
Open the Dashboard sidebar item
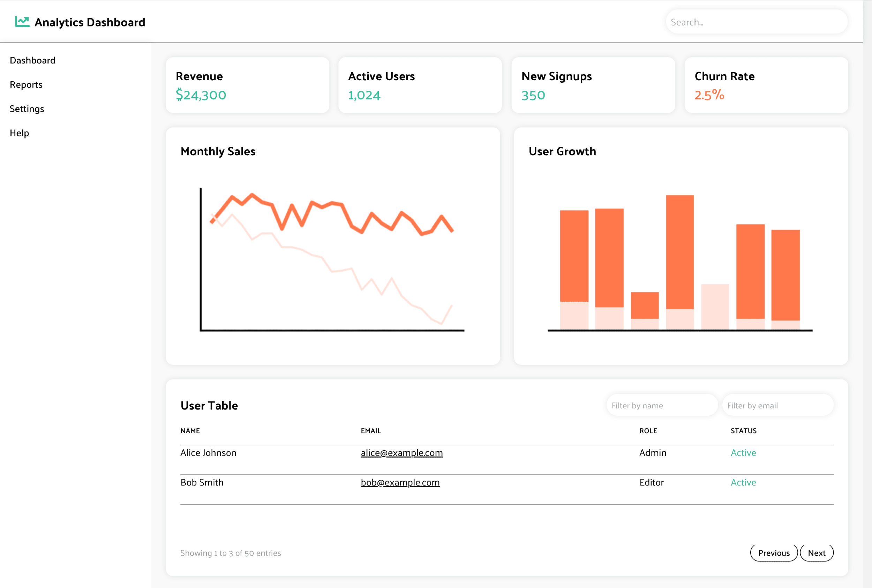[33, 60]
